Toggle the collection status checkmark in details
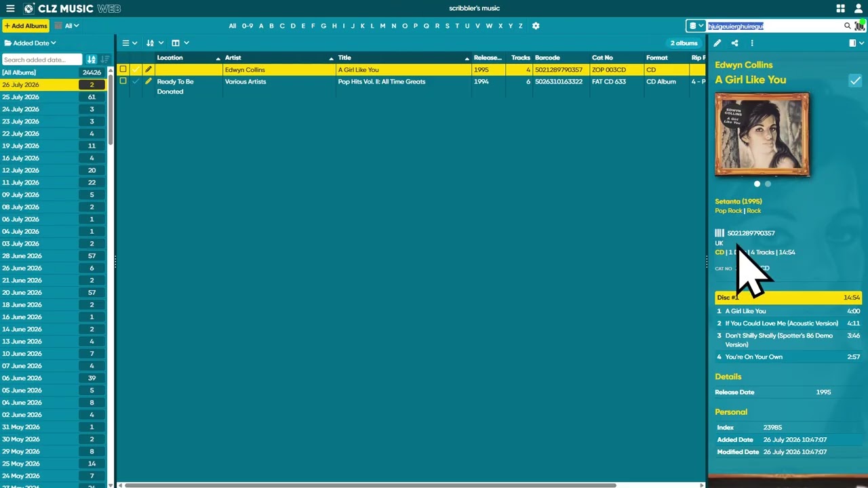This screenshot has width=868, height=488. (855, 81)
